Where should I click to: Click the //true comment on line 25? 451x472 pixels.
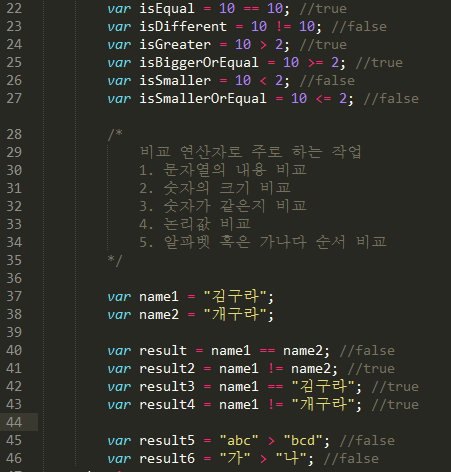tap(379, 62)
